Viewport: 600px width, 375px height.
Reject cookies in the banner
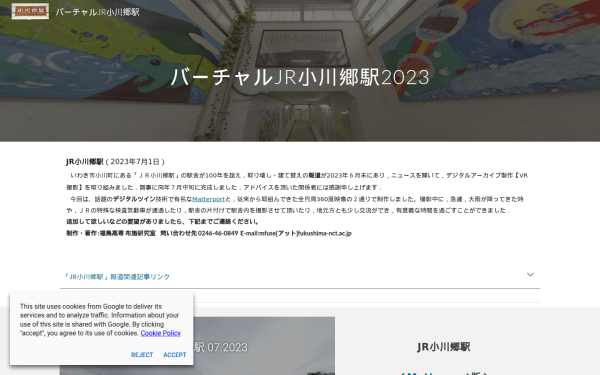pos(142,355)
